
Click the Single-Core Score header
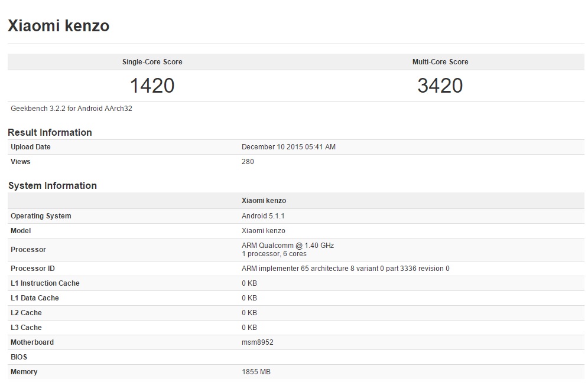click(x=152, y=62)
